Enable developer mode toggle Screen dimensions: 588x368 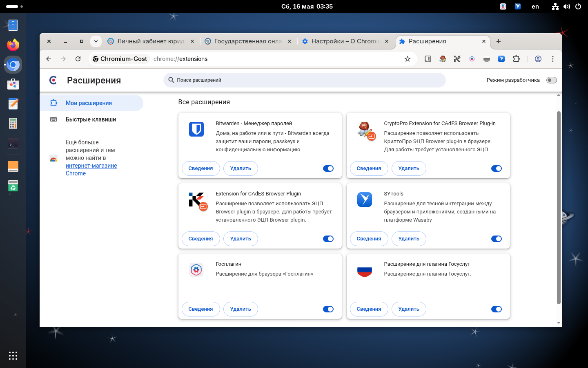coord(552,80)
